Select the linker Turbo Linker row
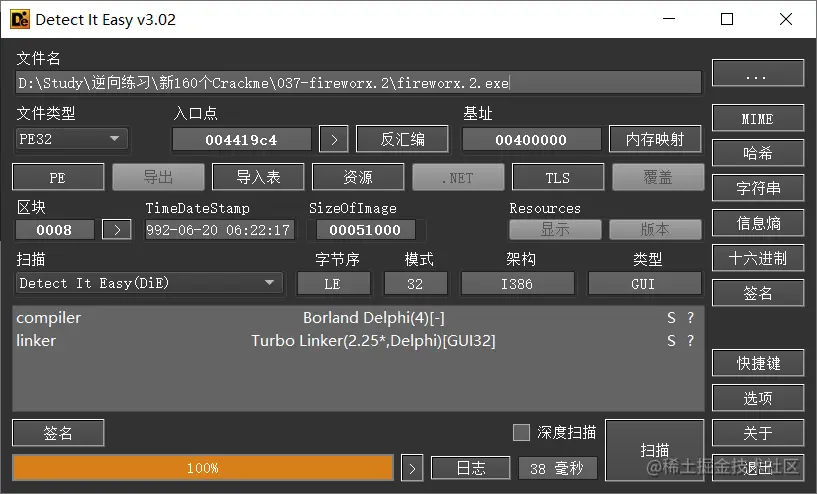Image resolution: width=817 pixels, height=494 pixels. tap(357, 340)
